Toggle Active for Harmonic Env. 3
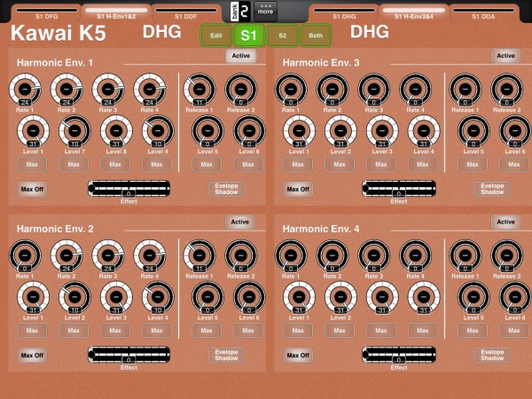 click(506, 56)
